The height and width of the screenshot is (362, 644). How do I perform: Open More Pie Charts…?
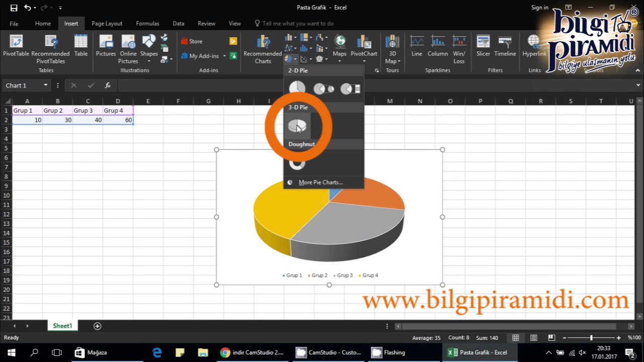[320, 183]
